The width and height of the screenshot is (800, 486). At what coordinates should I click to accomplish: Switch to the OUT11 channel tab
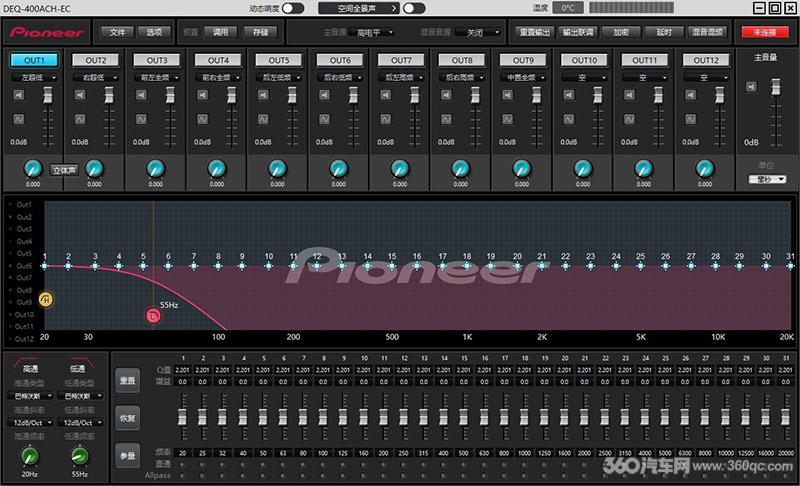[645, 60]
